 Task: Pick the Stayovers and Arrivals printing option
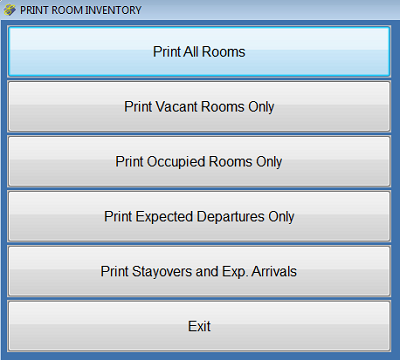[199, 271]
